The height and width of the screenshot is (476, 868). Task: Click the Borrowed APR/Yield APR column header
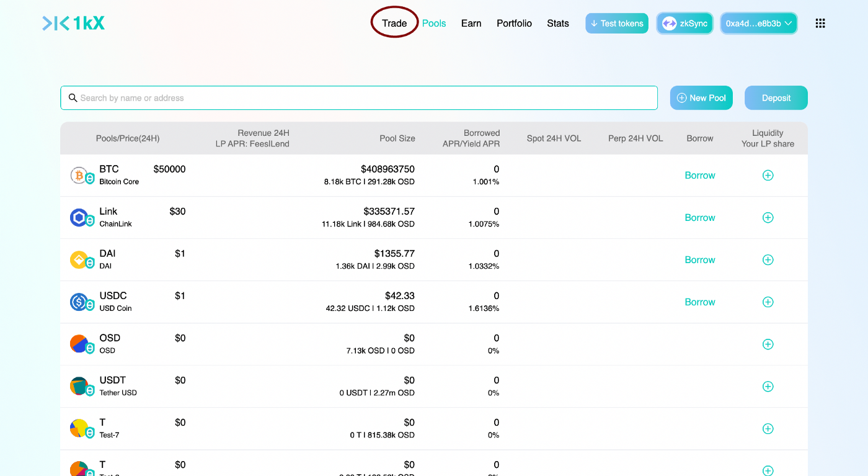click(471, 138)
